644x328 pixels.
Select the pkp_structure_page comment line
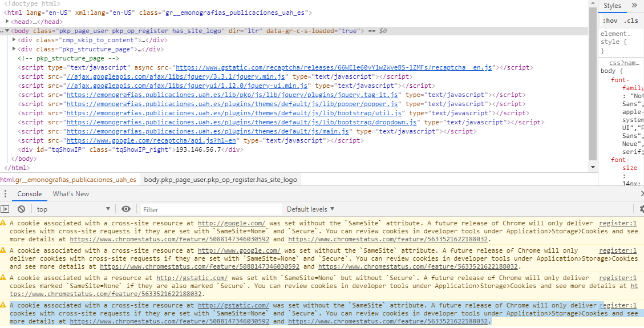click(69, 58)
